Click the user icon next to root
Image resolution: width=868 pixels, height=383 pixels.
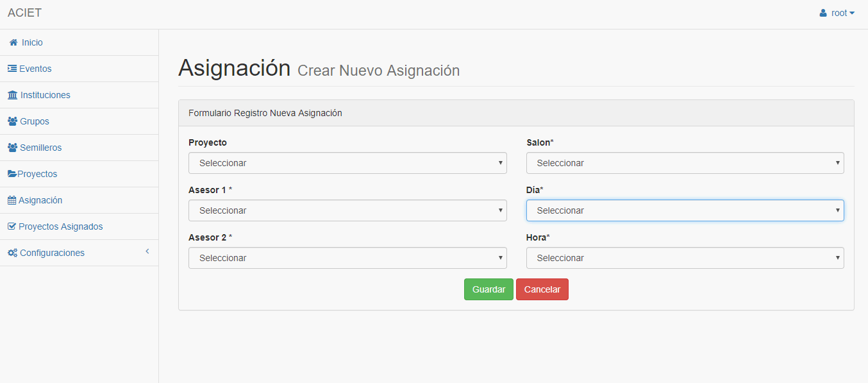(823, 13)
